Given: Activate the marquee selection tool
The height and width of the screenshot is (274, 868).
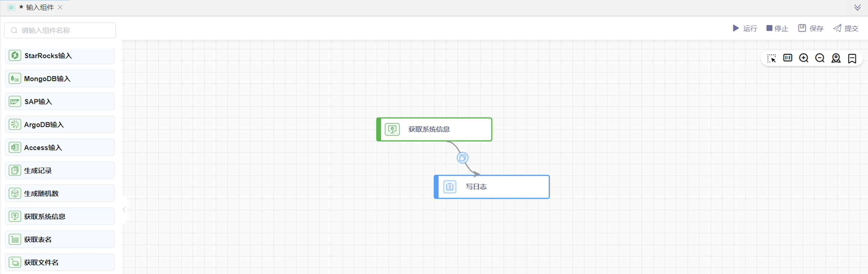Looking at the screenshot, I should coord(771,58).
